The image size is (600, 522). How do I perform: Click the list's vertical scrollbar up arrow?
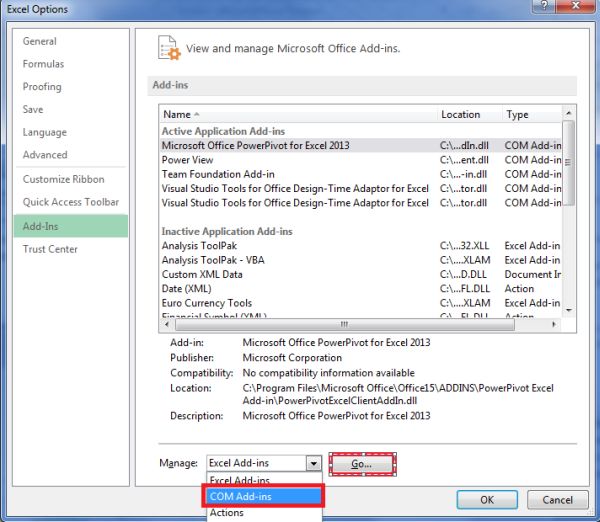click(x=569, y=113)
